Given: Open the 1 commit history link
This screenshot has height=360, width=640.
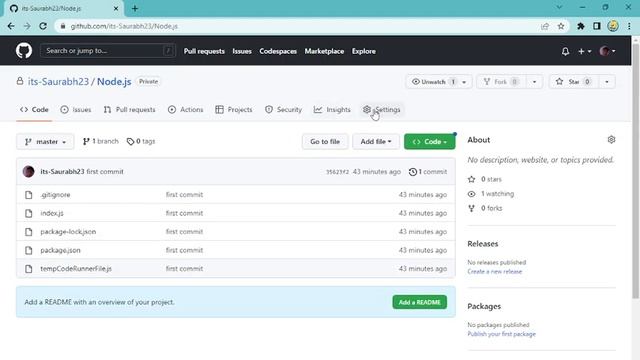Looking at the screenshot, I should [428, 172].
